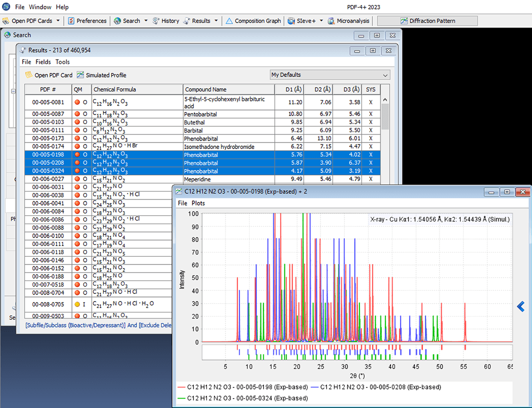Select the Barbital row
Viewport: 532px width, 408px height.
[x=202, y=130]
